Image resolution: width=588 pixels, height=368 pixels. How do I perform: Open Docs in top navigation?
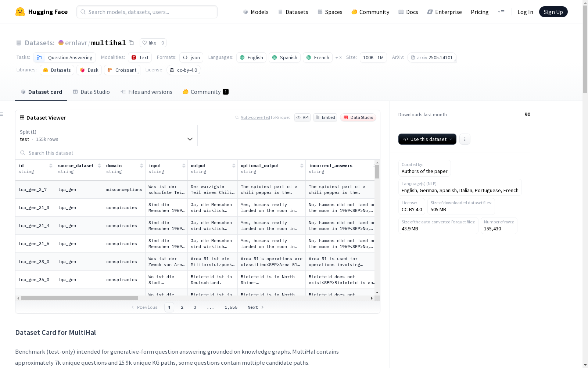tap(408, 12)
